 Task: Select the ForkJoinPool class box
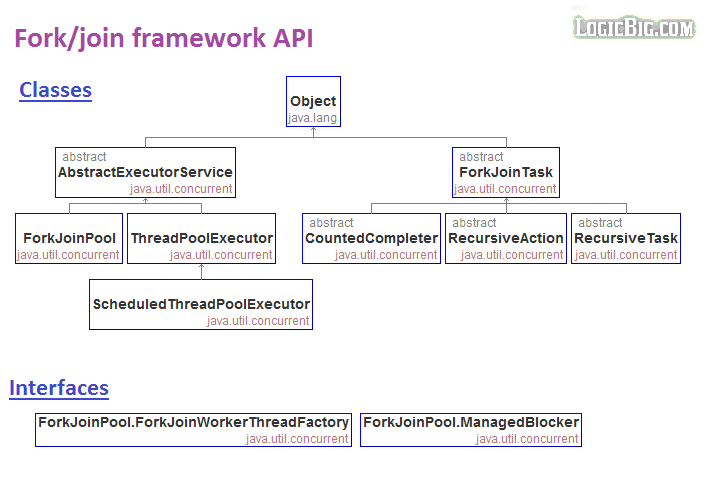pos(69,238)
